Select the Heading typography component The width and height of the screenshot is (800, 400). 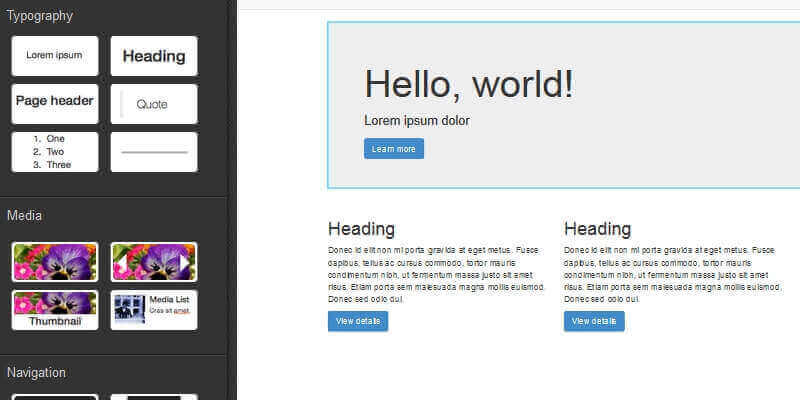click(154, 56)
